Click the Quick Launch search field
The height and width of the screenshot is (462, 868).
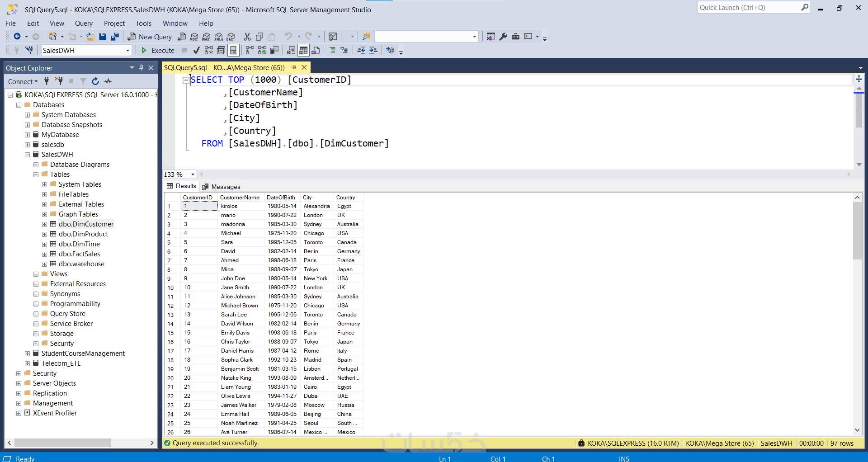click(x=754, y=8)
